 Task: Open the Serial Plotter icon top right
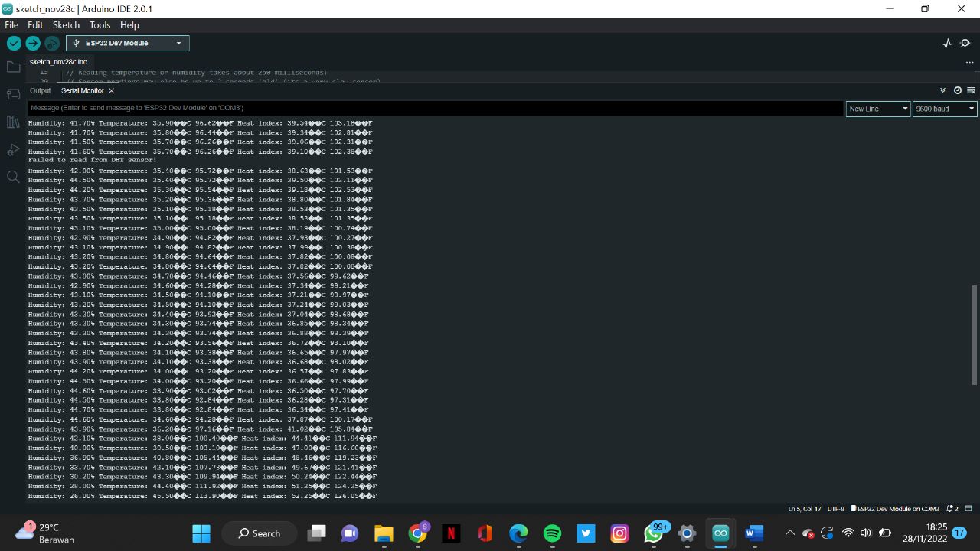click(x=947, y=44)
